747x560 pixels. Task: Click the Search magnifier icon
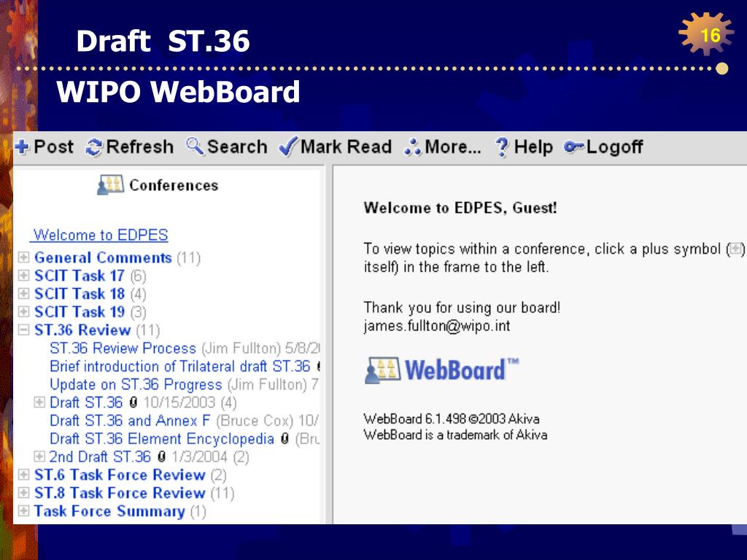coord(195,146)
